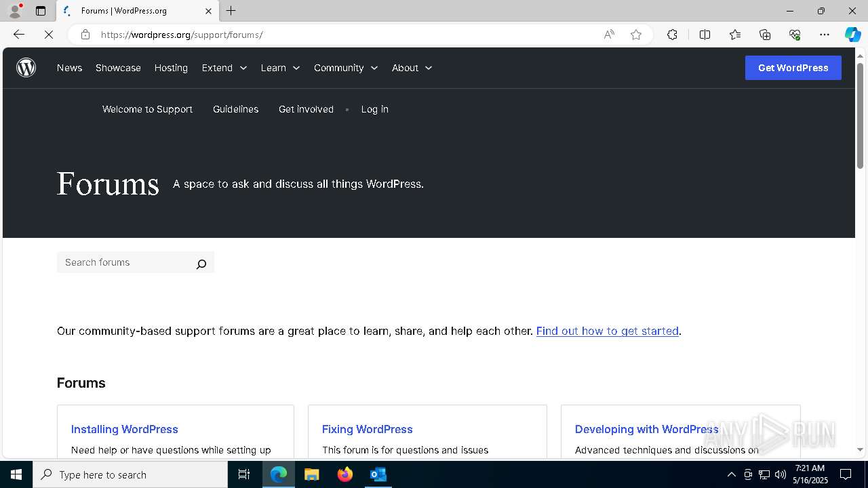Open File Explorer from taskbar

[312, 474]
